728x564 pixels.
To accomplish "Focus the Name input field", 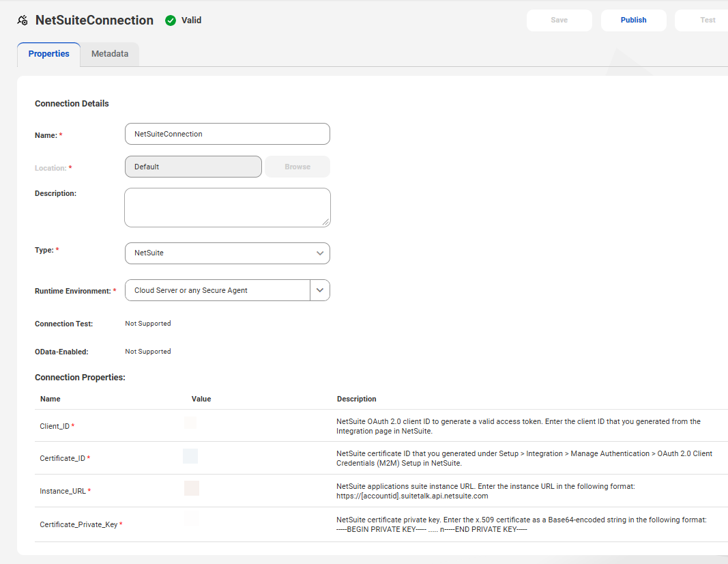I will (227, 134).
